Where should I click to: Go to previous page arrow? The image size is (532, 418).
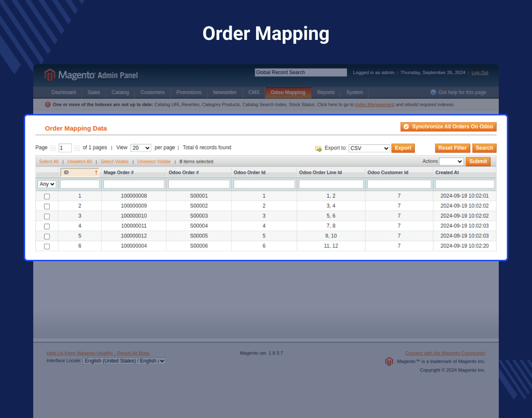pos(53,148)
